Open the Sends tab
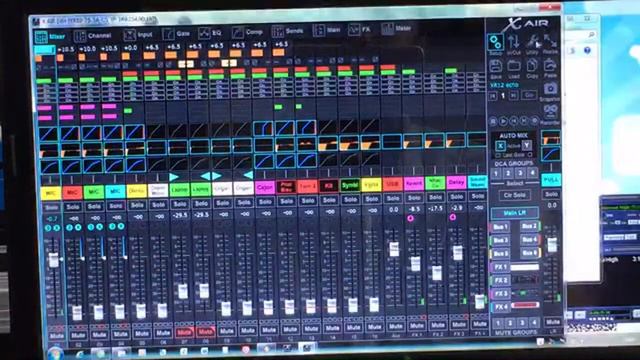This screenshot has width=640, height=360. coord(287,31)
